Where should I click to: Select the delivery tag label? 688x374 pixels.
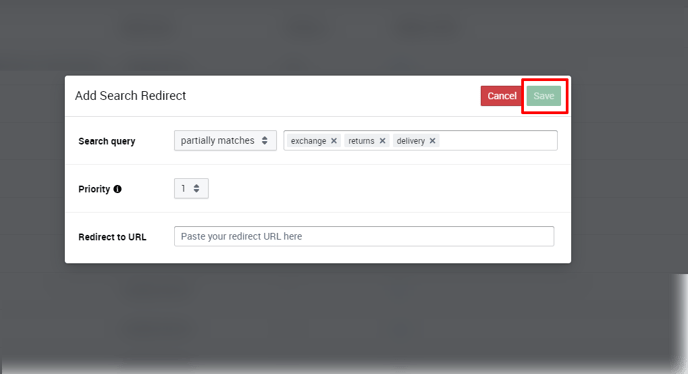click(x=411, y=141)
